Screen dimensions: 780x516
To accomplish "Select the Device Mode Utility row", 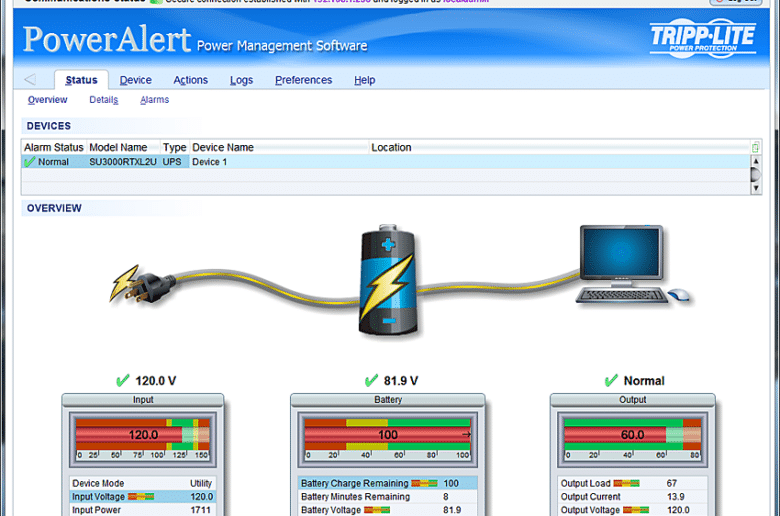I will click(x=142, y=483).
